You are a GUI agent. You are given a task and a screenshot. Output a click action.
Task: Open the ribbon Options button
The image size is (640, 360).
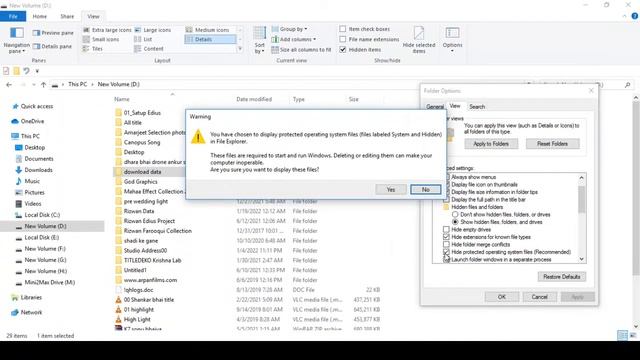pyautogui.click(x=452, y=40)
